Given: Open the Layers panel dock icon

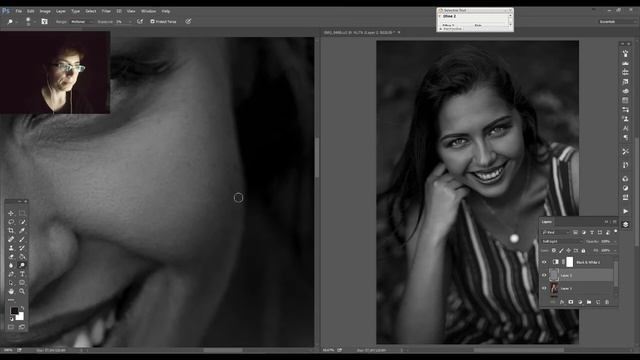Looking at the screenshot, I should (625, 224).
